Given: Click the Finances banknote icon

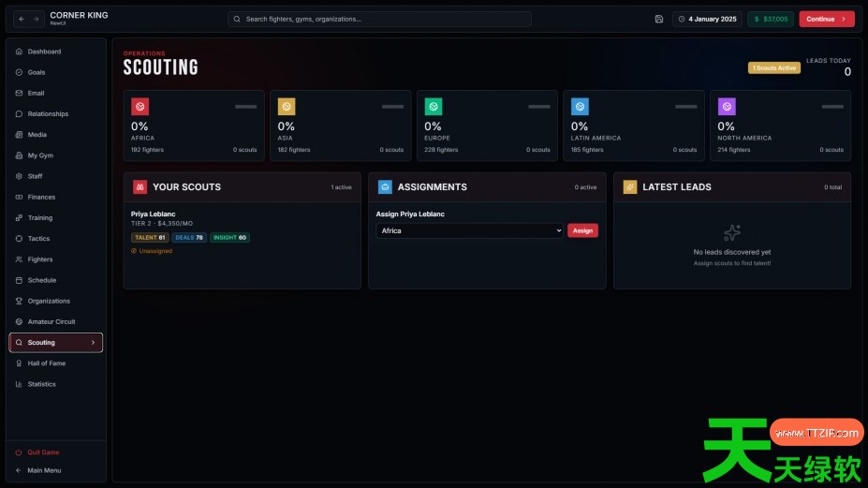Looking at the screenshot, I should pyautogui.click(x=19, y=198).
